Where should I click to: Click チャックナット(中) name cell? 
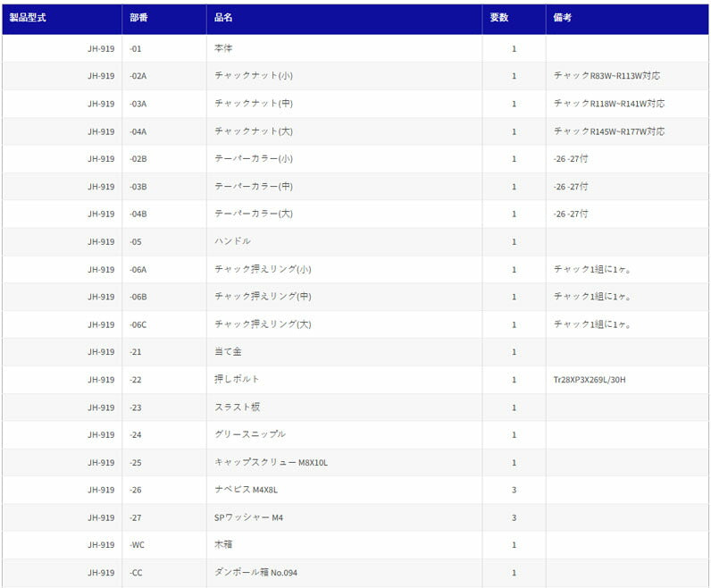[x=344, y=104]
